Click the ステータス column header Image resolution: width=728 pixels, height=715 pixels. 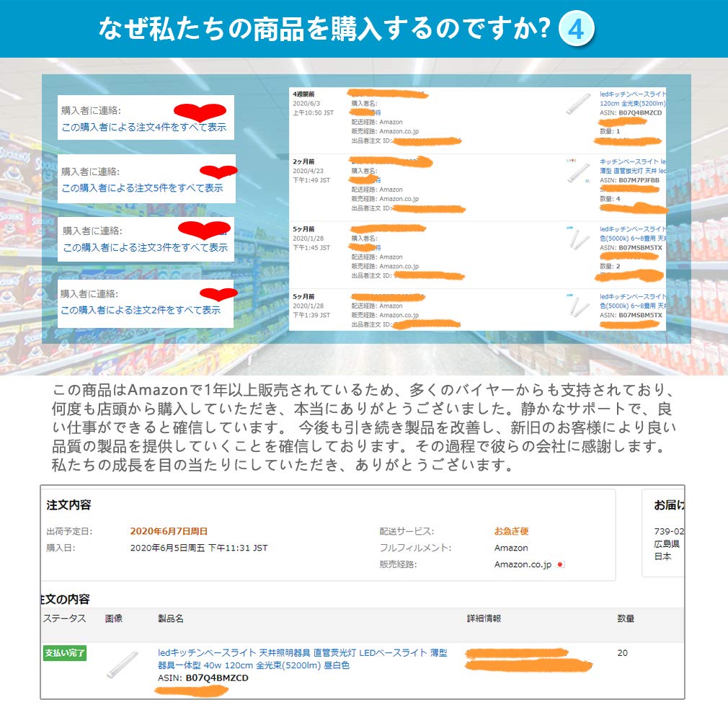65,618
